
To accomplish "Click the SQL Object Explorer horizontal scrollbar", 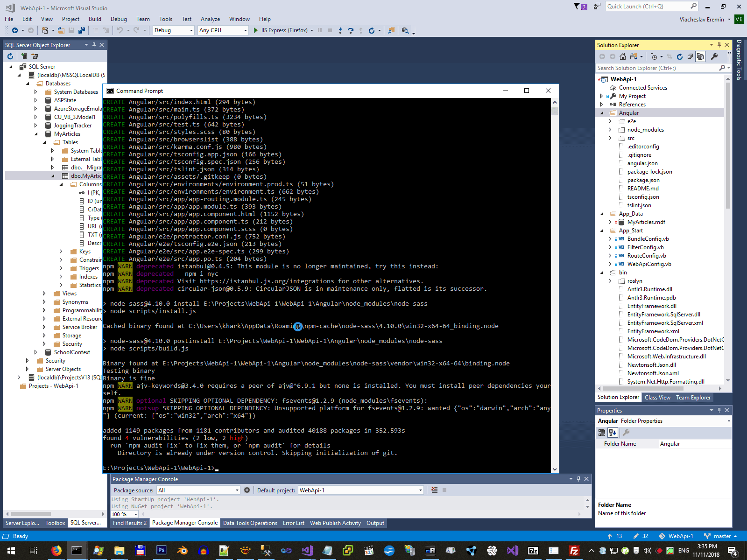I will (x=54, y=514).
